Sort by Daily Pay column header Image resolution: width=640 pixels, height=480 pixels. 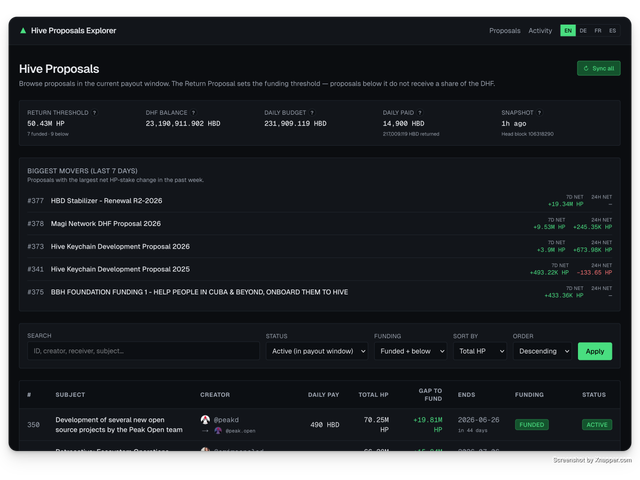click(x=323, y=395)
